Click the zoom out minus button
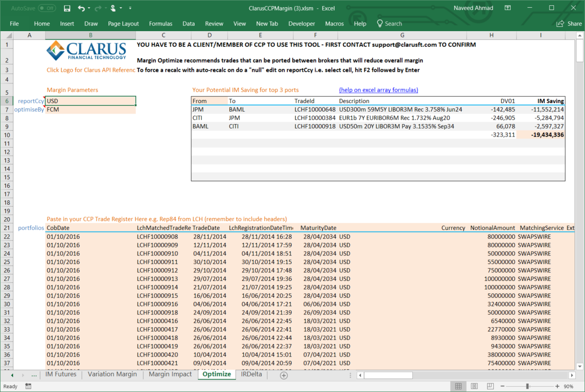Image resolution: width=585 pixels, height=392 pixels. pos(502,386)
